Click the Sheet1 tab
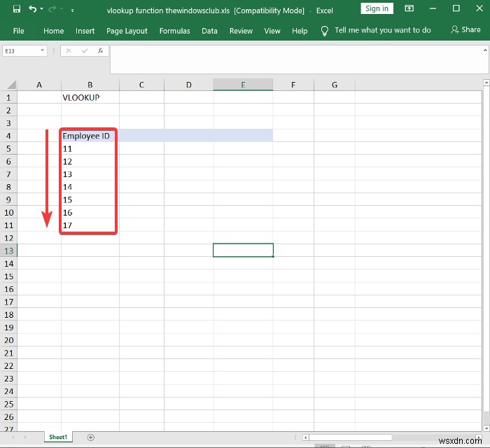 (x=58, y=437)
